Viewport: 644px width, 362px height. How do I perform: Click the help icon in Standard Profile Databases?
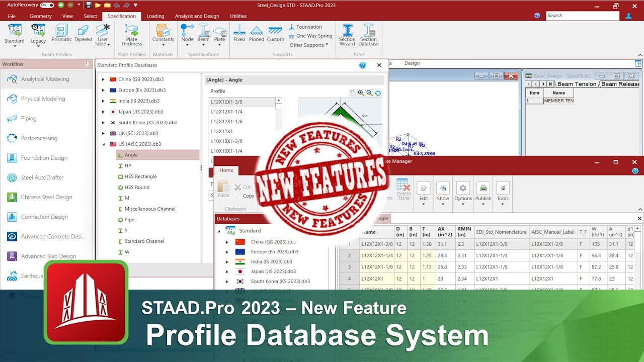(x=363, y=65)
